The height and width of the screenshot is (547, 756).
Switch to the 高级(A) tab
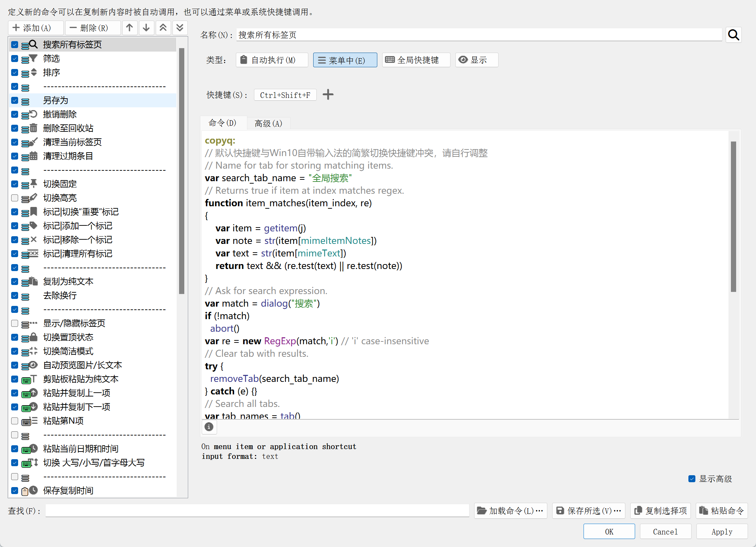[x=268, y=123]
